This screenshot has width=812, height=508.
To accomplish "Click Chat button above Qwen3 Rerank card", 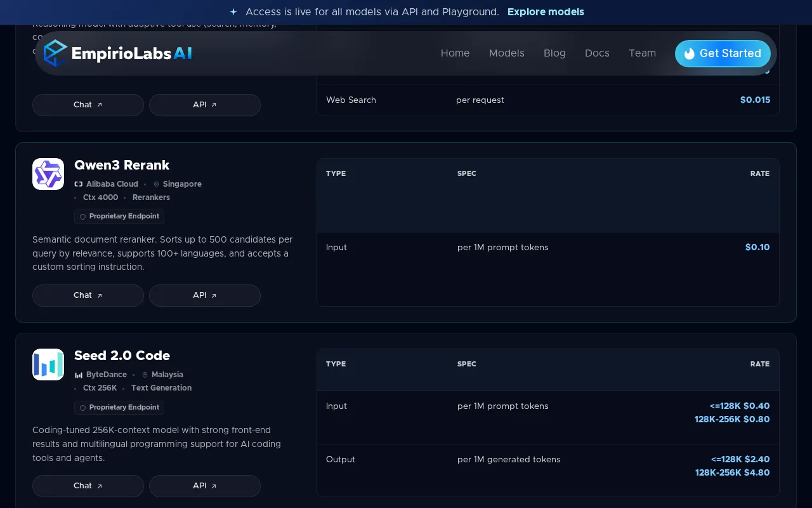I will (x=88, y=105).
